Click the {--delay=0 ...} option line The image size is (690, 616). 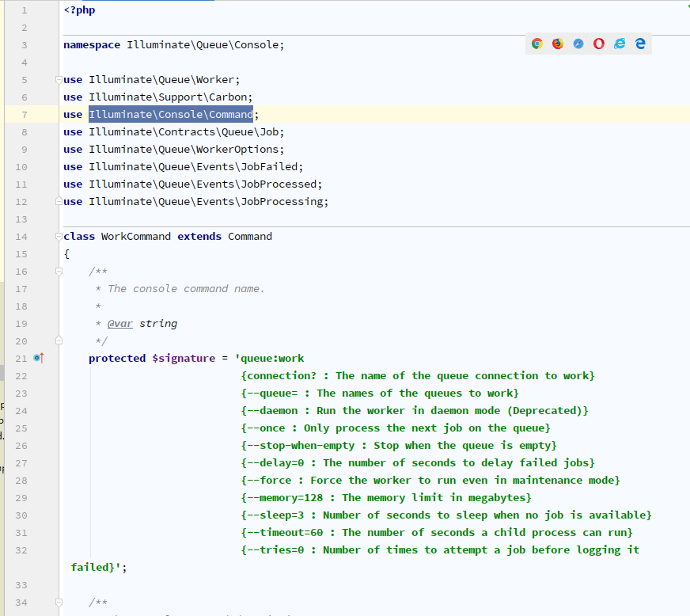pos(418,462)
